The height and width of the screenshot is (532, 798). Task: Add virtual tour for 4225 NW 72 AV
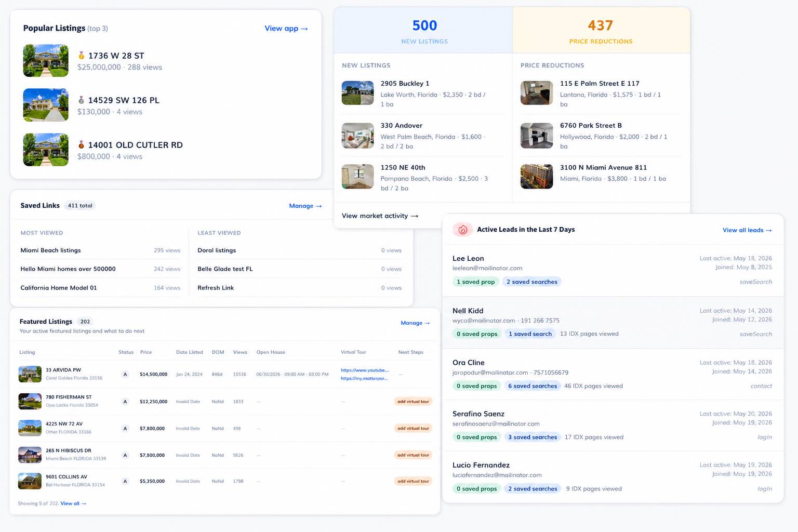tap(413, 429)
